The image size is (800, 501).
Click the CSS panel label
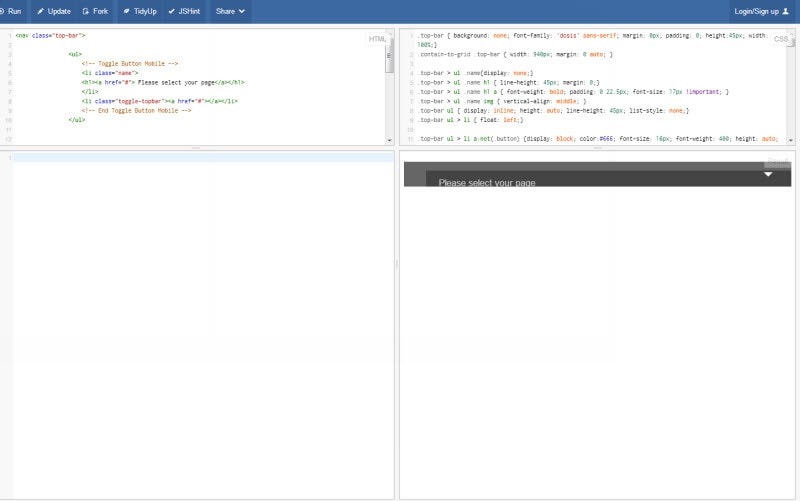coord(780,39)
